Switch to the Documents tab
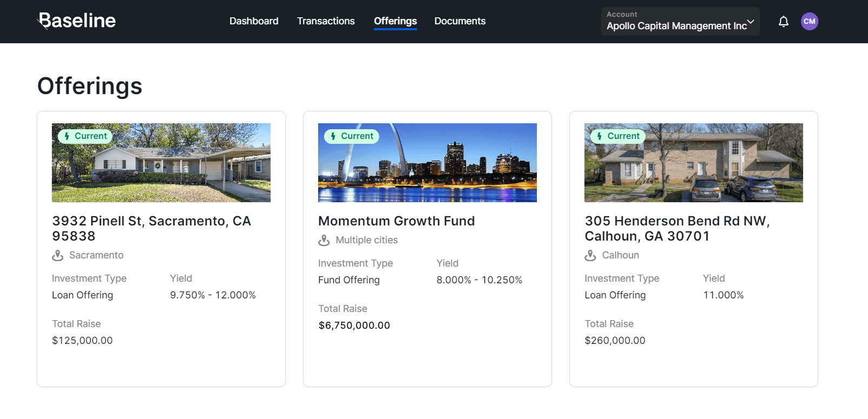868x419 pixels. [x=460, y=21]
